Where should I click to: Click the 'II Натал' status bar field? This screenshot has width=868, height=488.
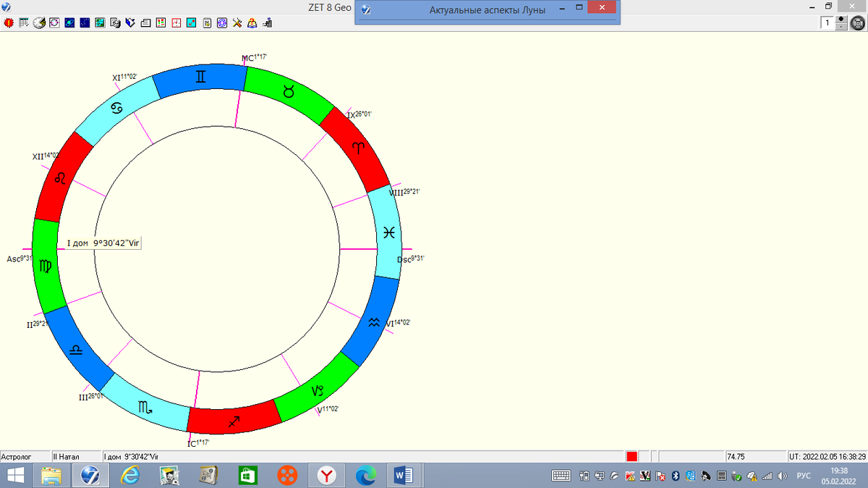tap(76, 457)
